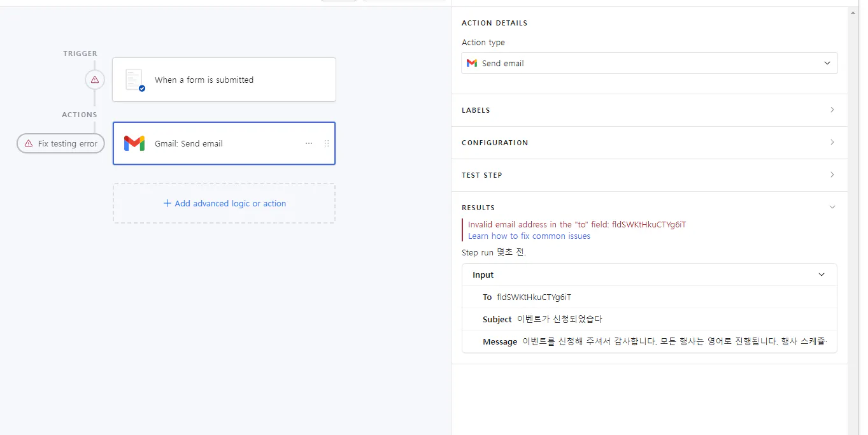Image resolution: width=868 pixels, height=435 pixels.
Task: Open the ellipsis menu on the Gmail action card
Action: (x=309, y=143)
